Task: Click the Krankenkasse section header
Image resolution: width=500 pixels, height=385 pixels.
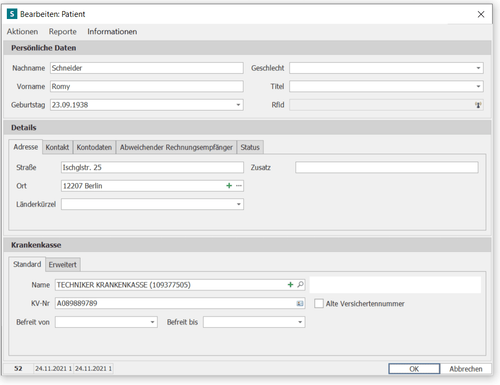Action: [247, 245]
